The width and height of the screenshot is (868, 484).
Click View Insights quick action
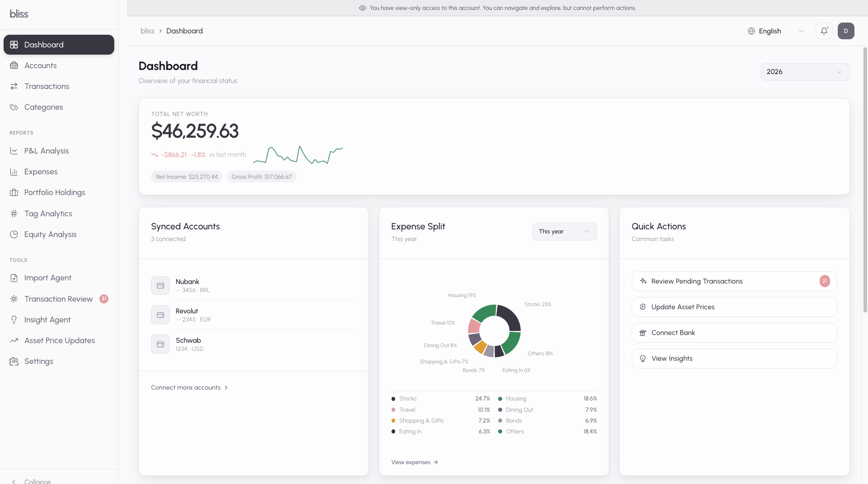pos(734,358)
